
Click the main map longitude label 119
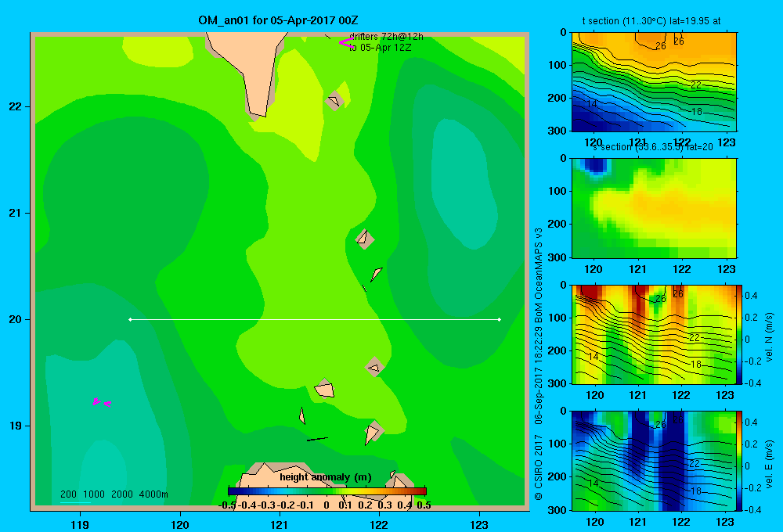pos(80,524)
